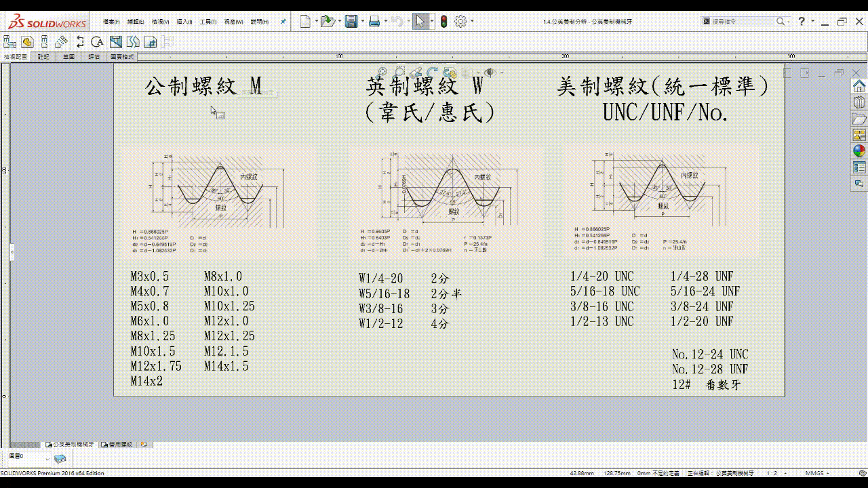The height and width of the screenshot is (488, 868).
Task: Expand the layer dropdown 圖層0
Action: pyautogui.click(x=47, y=459)
